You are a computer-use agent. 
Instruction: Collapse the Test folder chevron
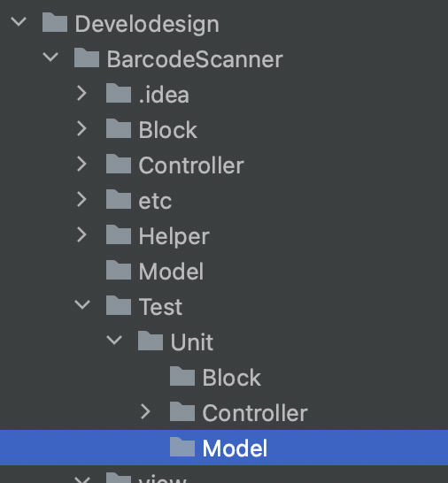point(82,305)
